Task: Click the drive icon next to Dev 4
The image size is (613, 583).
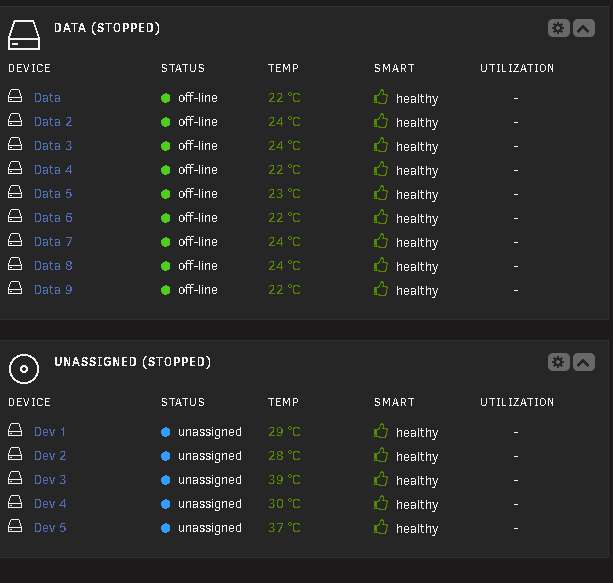Action: click(x=15, y=501)
